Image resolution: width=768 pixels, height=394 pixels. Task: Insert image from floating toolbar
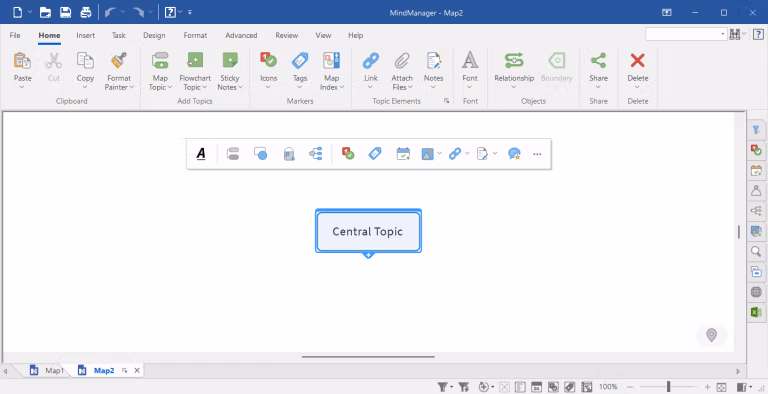(428, 154)
